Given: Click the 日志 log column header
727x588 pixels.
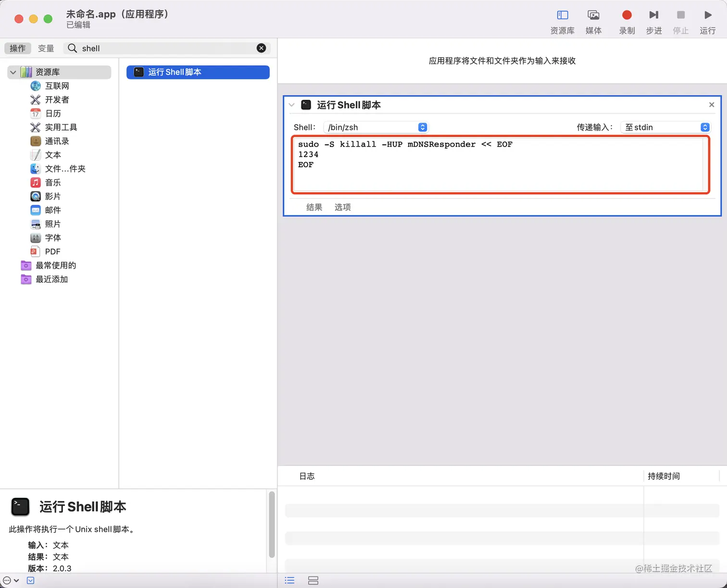Looking at the screenshot, I should point(307,476).
